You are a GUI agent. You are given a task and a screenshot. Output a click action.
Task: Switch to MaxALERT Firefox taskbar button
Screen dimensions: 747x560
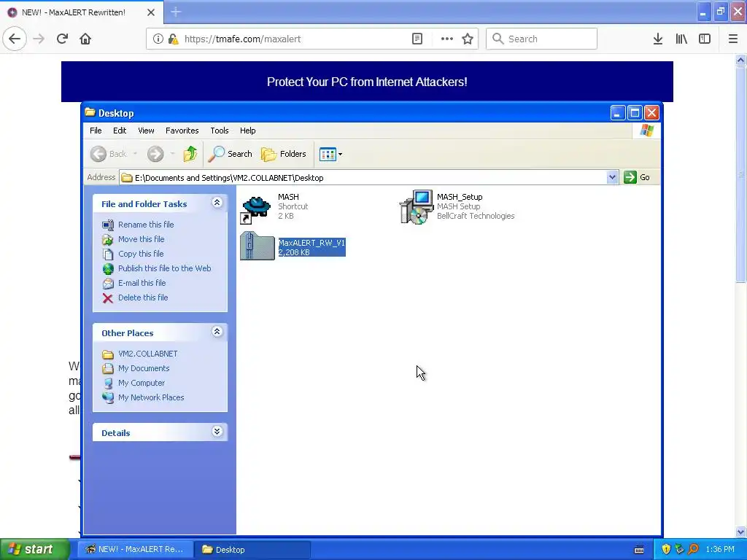coord(135,550)
